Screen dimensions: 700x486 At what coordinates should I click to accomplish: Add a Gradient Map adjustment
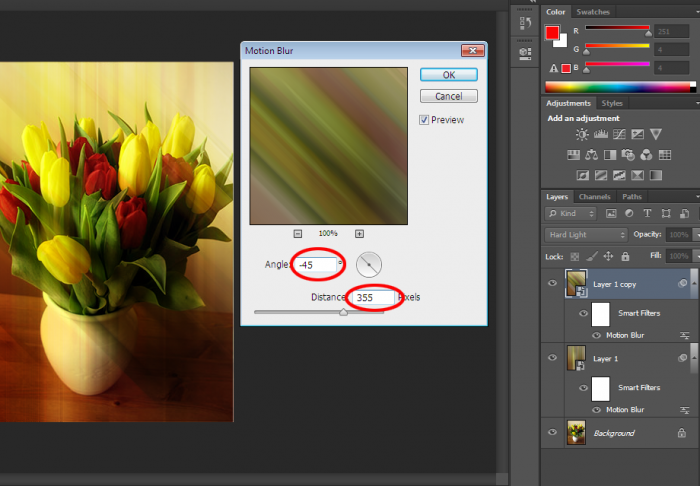(x=656, y=175)
